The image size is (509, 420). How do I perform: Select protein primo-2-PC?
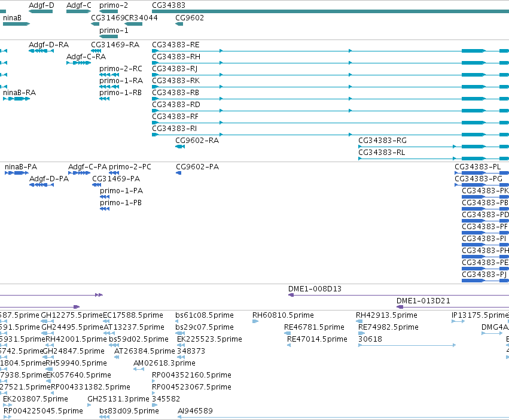[x=130, y=167]
